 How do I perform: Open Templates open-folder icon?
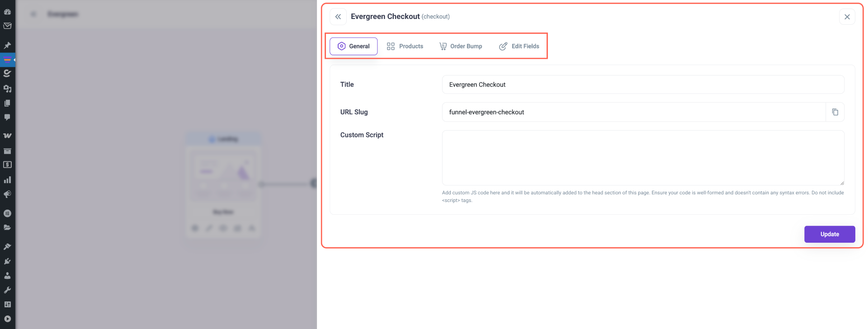coord(7,227)
